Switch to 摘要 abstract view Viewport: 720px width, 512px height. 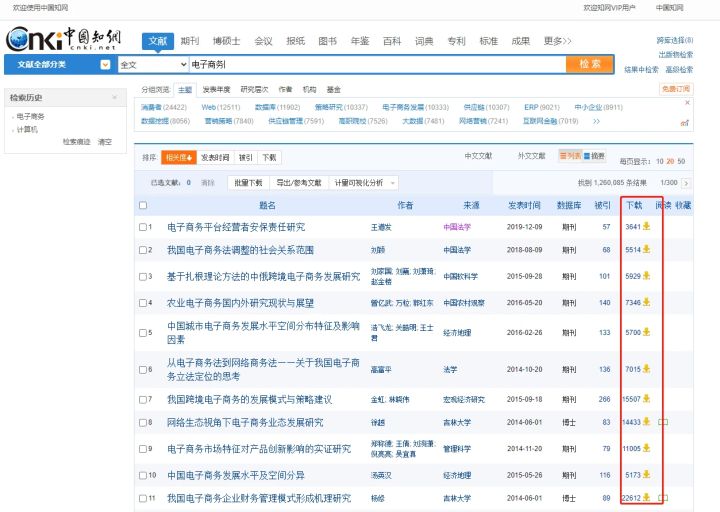pyautogui.click(x=594, y=156)
